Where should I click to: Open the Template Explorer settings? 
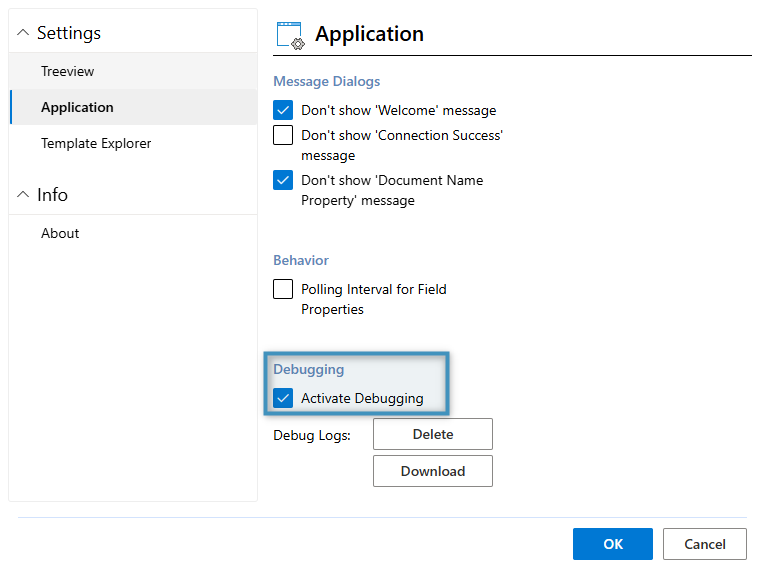click(96, 143)
